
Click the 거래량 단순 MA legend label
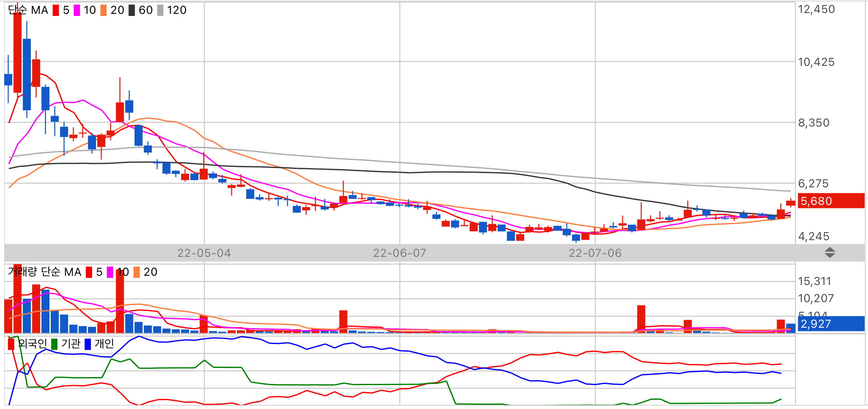tap(44, 272)
